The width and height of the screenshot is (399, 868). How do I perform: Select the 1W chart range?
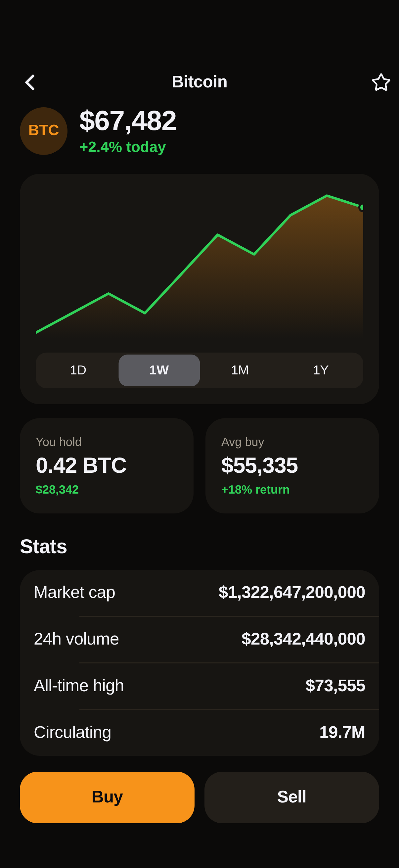pyautogui.click(x=159, y=370)
